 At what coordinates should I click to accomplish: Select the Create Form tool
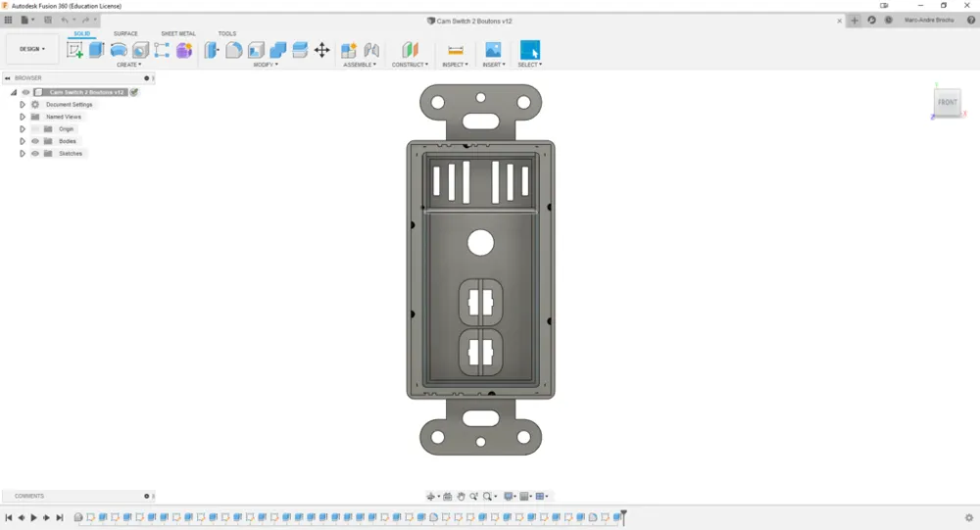click(x=184, y=50)
